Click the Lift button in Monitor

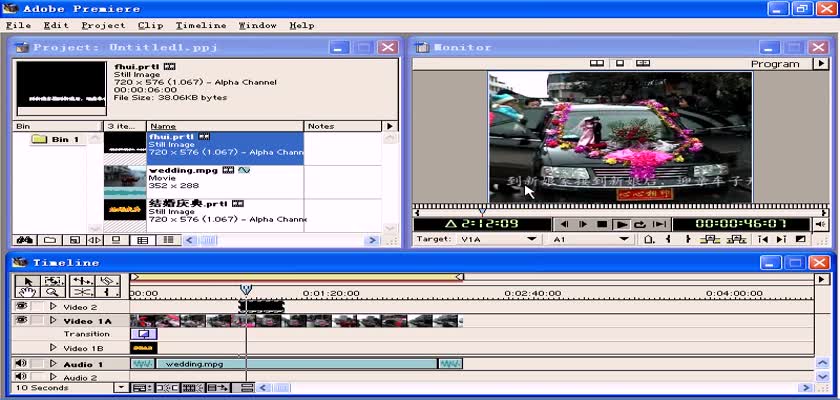click(710, 239)
